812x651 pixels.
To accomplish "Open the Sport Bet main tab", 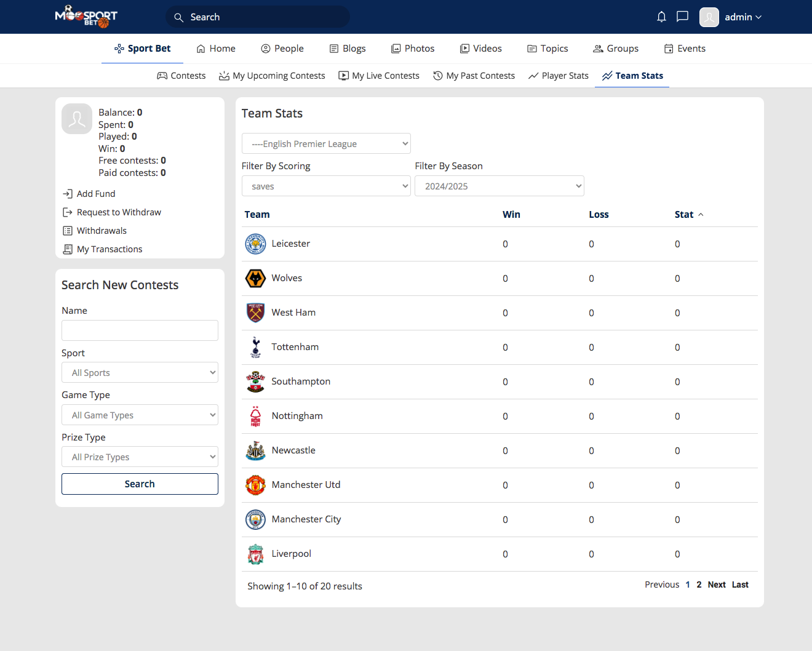I will [143, 49].
